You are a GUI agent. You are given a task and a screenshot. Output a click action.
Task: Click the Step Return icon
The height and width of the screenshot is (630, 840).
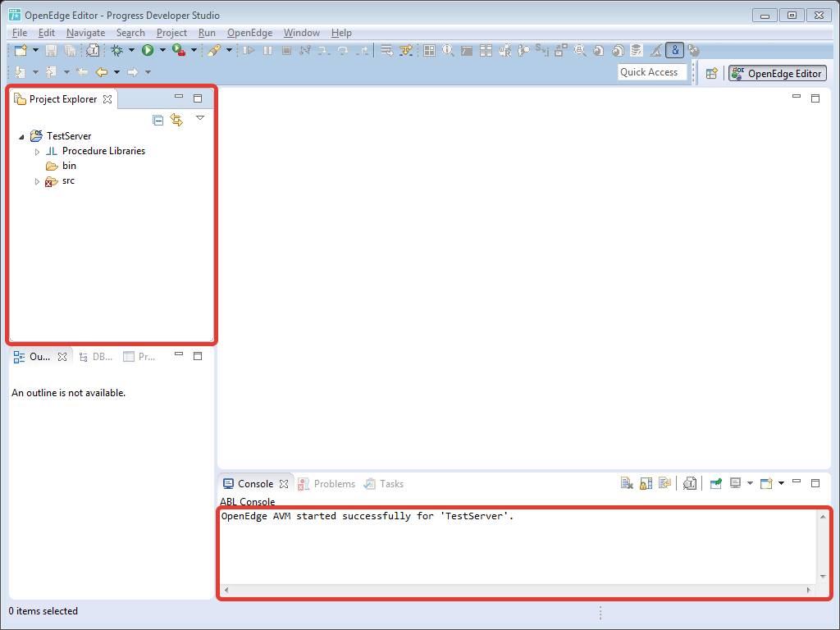coord(363,50)
